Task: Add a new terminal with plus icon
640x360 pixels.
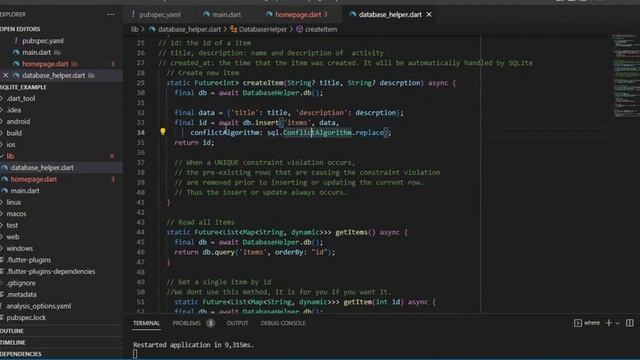Action: click(609, 323)
